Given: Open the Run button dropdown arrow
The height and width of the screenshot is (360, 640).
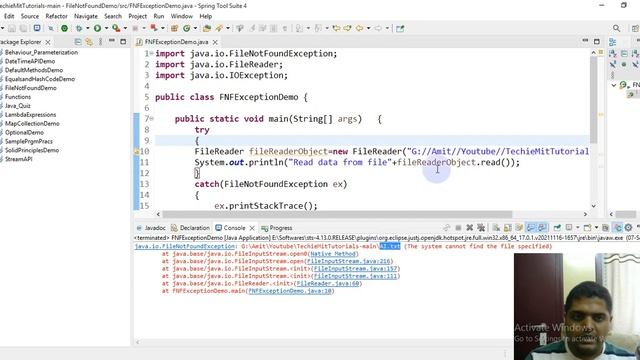Looking at the screenshot, I should coord(107,28).
